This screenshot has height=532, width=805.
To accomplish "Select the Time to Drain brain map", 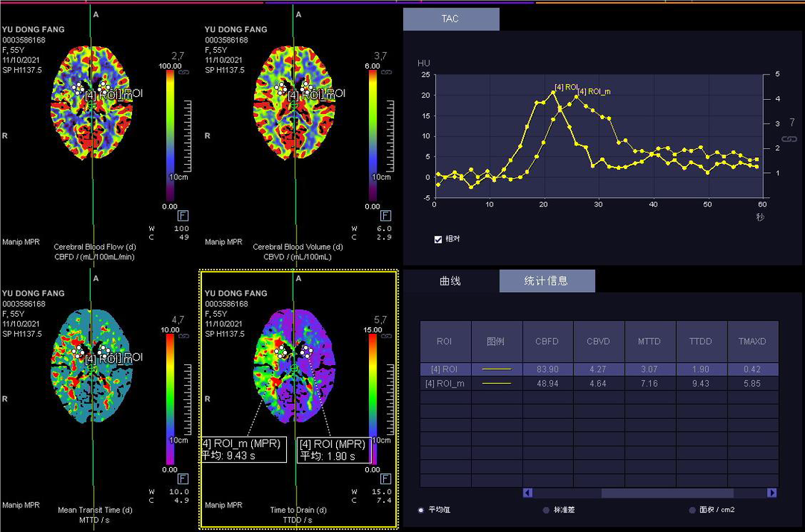I will pos(294,367).
